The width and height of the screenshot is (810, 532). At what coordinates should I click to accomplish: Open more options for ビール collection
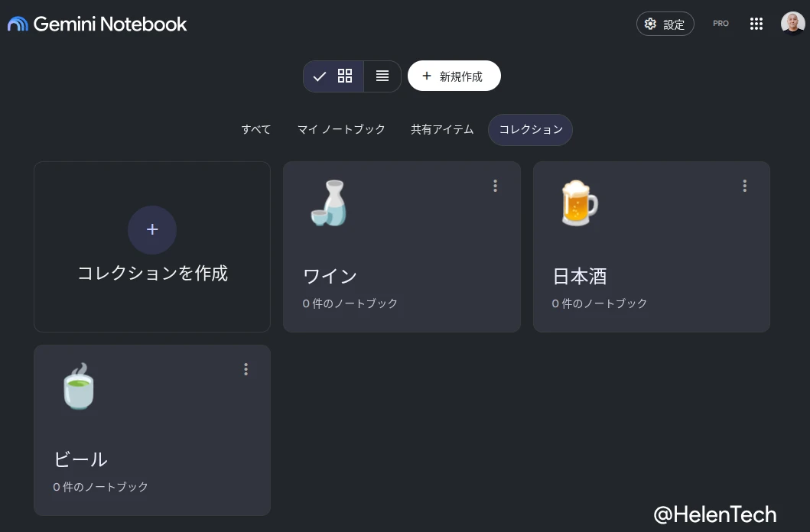(246, 369)
